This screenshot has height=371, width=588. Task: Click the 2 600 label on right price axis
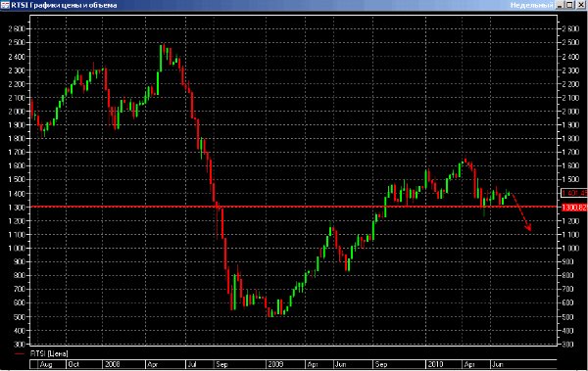(x=570, y=28)
